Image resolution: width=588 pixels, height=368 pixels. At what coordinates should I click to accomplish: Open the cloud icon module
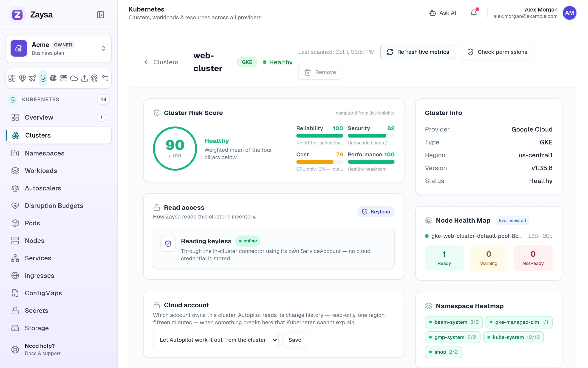pyautogui.click(x=74, y=78)
